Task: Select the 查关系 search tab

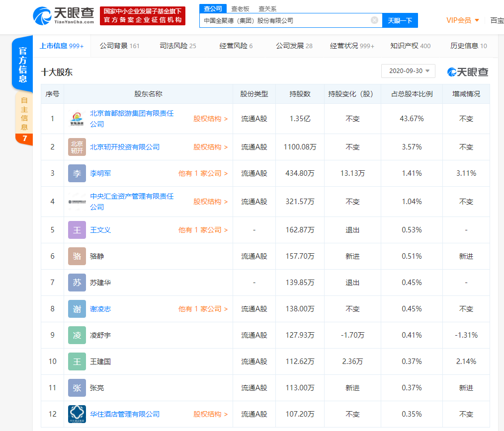Action: coord(267,9)
